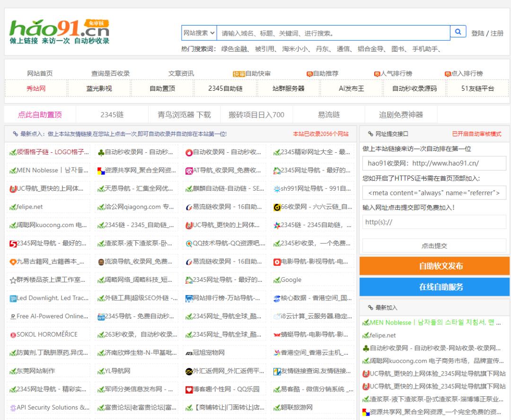The image size is (511, 420).
Task: Click the 点击提交 submit button
Action: (x=434, y=245)
